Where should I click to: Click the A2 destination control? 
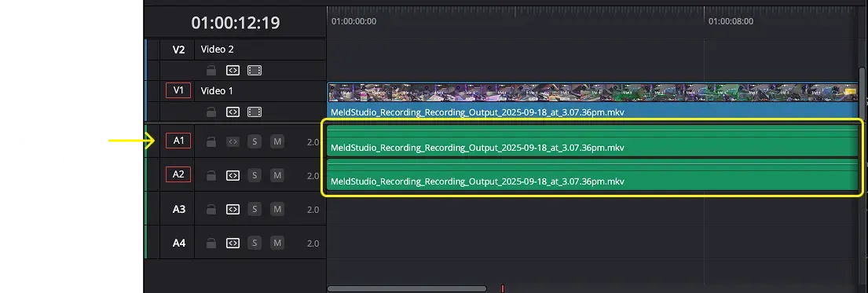click(x=178, y=174)
